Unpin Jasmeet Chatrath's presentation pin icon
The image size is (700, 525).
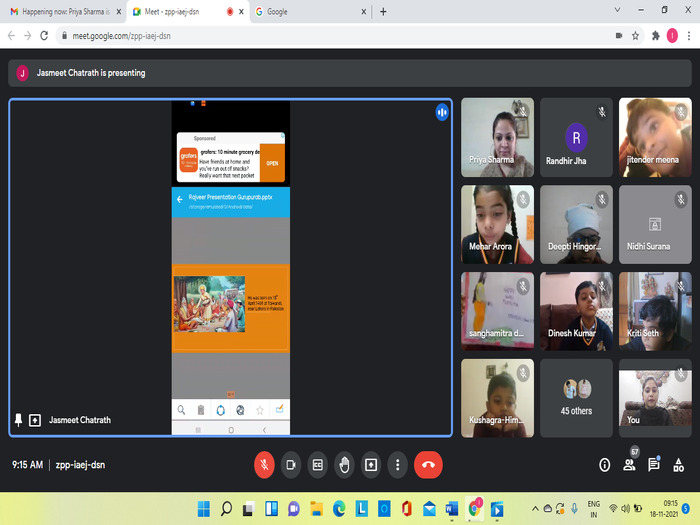point(18,420)
